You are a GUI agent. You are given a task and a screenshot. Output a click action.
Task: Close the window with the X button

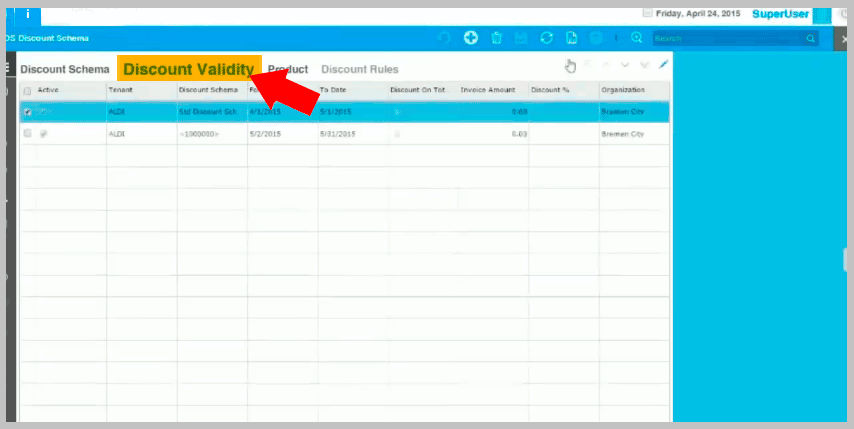(844, 39)
